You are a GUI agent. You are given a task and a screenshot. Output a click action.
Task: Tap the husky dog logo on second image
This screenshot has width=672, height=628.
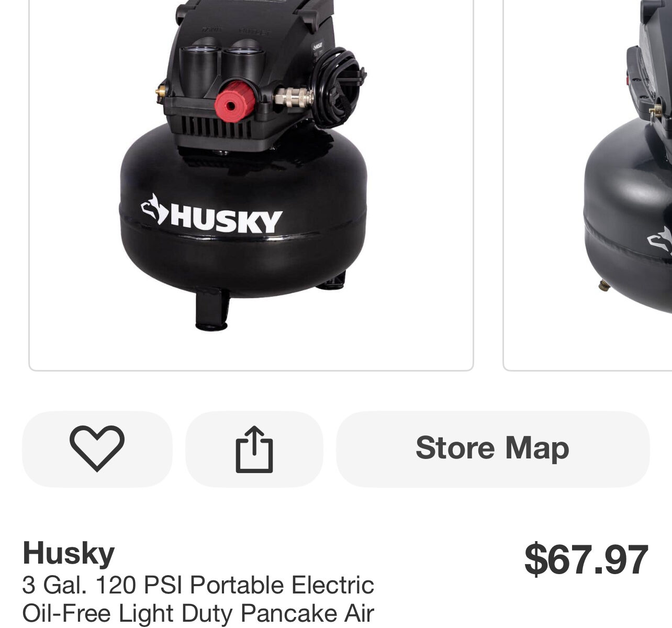coord(660,240)
